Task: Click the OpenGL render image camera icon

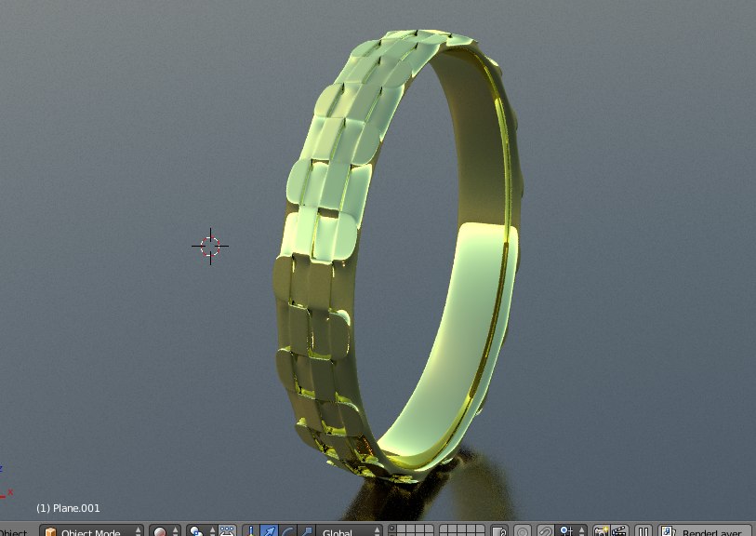Action: [599, 532]
